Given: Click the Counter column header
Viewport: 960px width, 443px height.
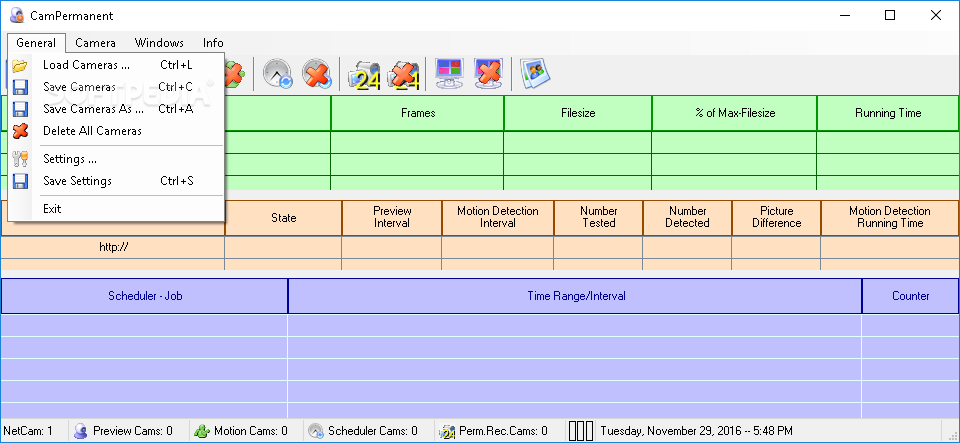Looking at the screenshot, I should (910, 296).
